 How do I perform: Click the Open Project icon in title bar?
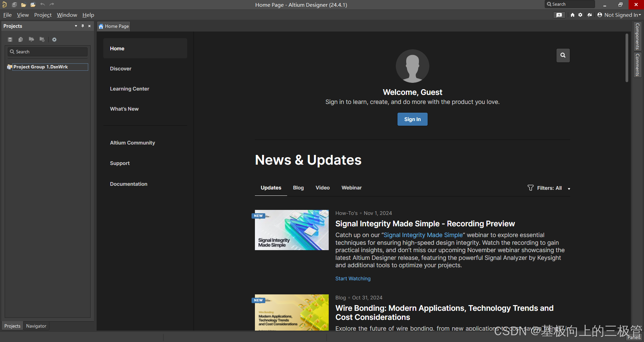click(33, 5)
